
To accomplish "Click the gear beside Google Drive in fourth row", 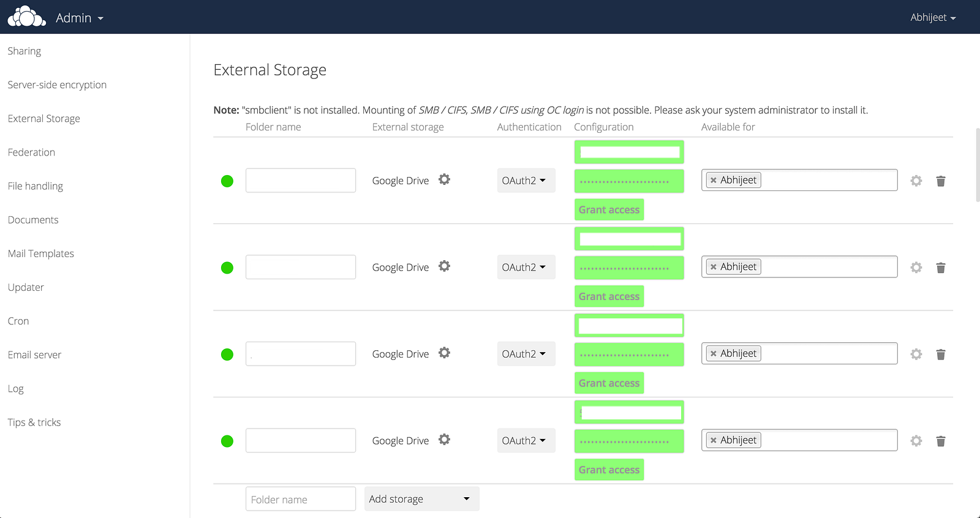I will coord(445,440).
